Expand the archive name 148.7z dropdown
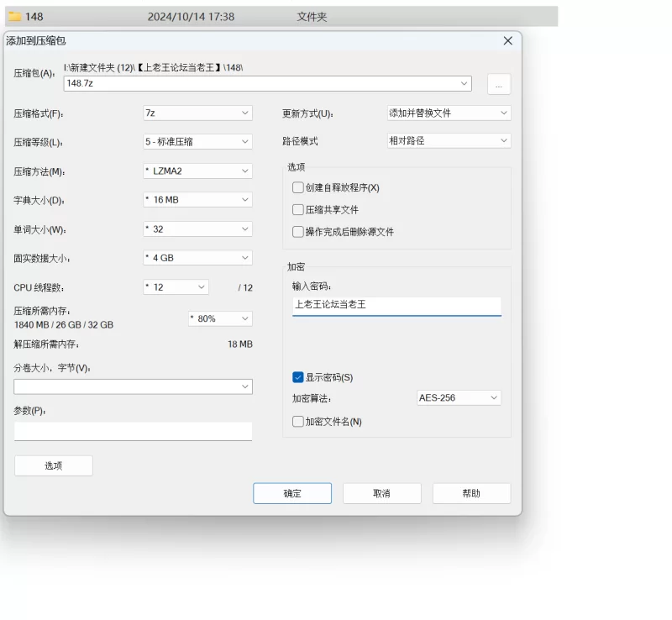 464,83
